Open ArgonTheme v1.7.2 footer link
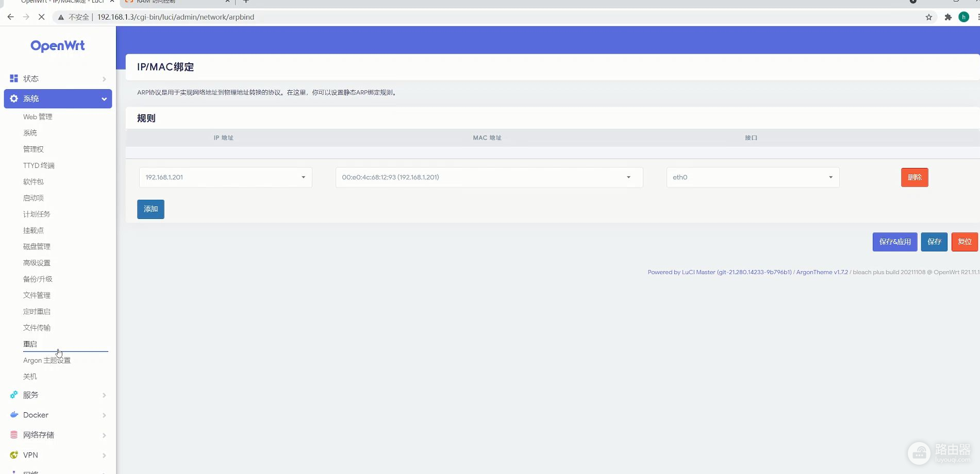 [822, 272]
